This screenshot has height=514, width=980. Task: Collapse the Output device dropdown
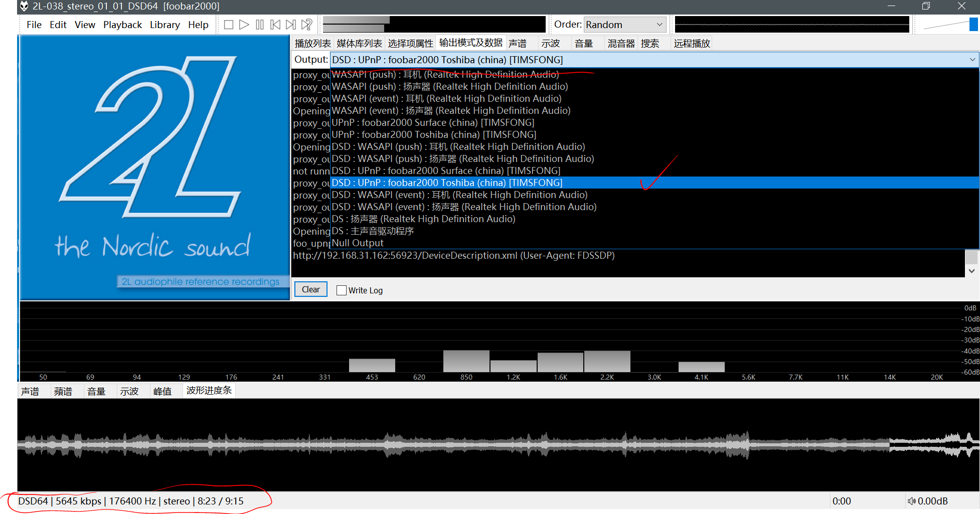[972, 60]
